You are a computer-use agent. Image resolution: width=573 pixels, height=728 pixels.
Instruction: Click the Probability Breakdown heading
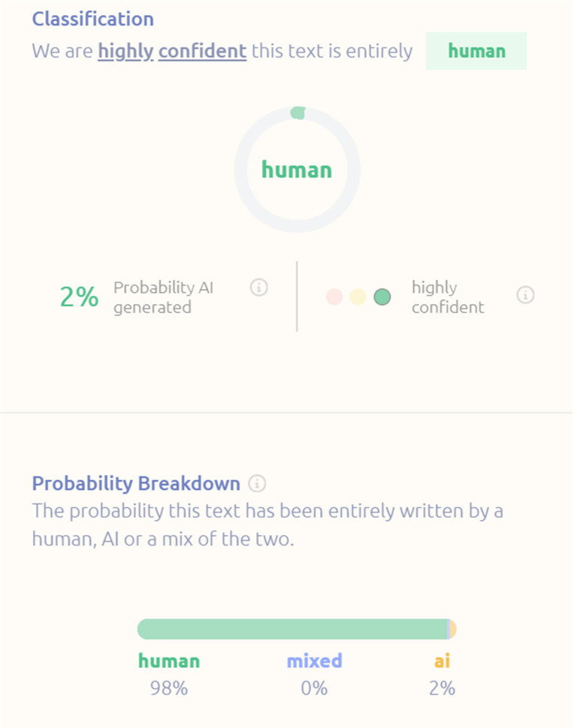click(x=136, y=483)
